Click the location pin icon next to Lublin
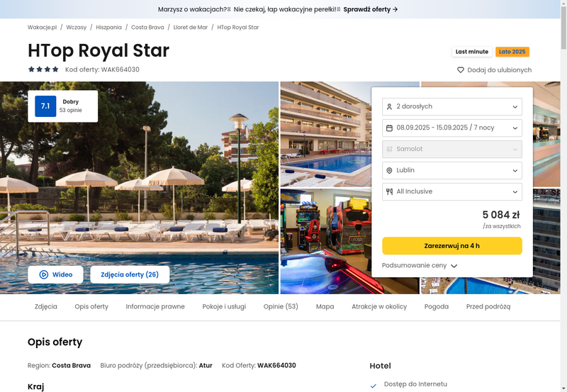567x392 pixels. pyautogui.click(x=389, y=170)
